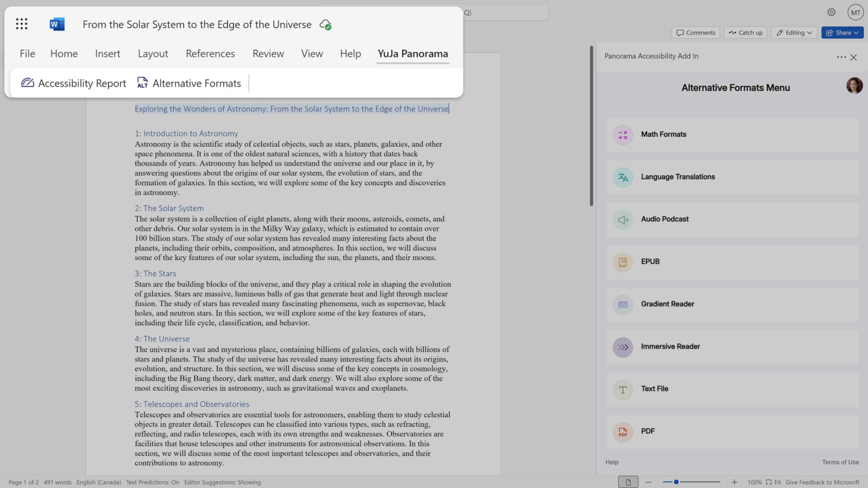Open the Accessibility Report
868x488 pixels.
(x=73, y=83)
